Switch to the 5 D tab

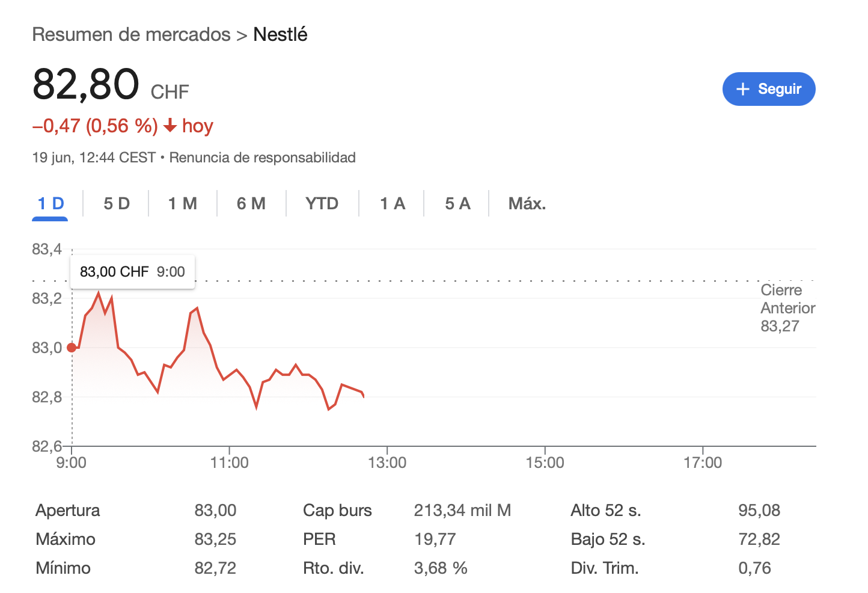coord(117,204)
